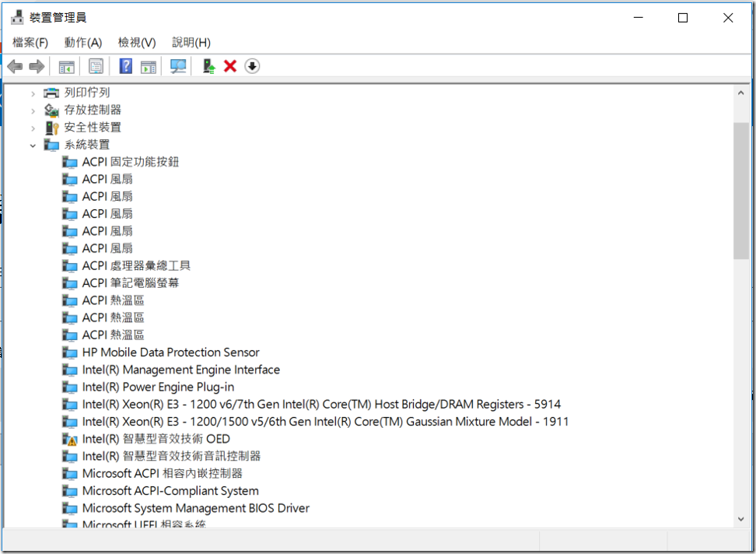Viewport: 756px width, 554px height.
Task: Click icon of Intel(R) Power Engine Plug-in
Action: [x=69, y=387]
